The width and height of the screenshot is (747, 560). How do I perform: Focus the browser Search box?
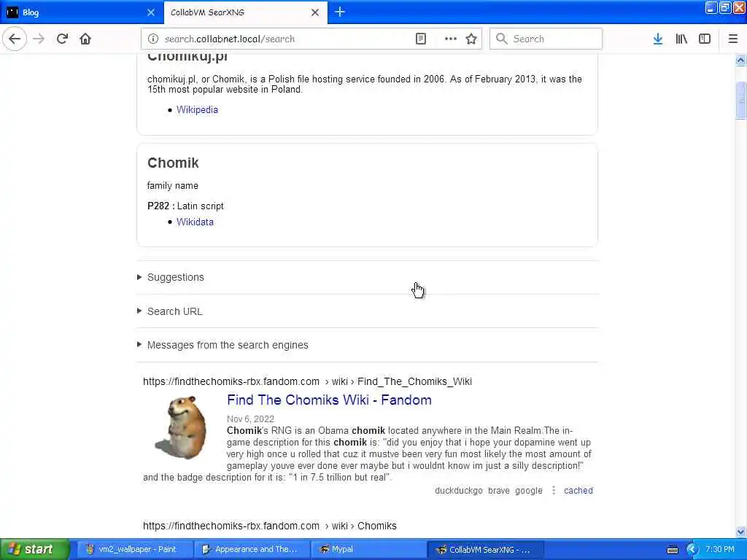click(x=546, y=39)
